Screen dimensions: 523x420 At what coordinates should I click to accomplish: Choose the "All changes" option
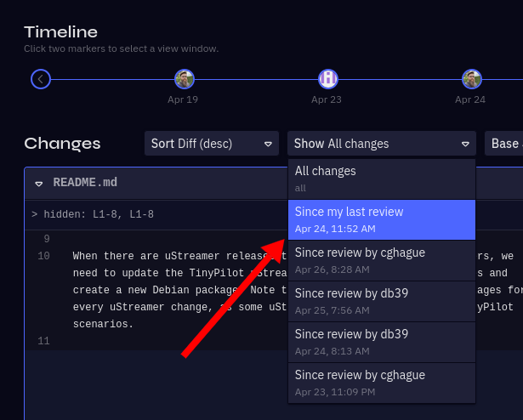tap(381, 179)
